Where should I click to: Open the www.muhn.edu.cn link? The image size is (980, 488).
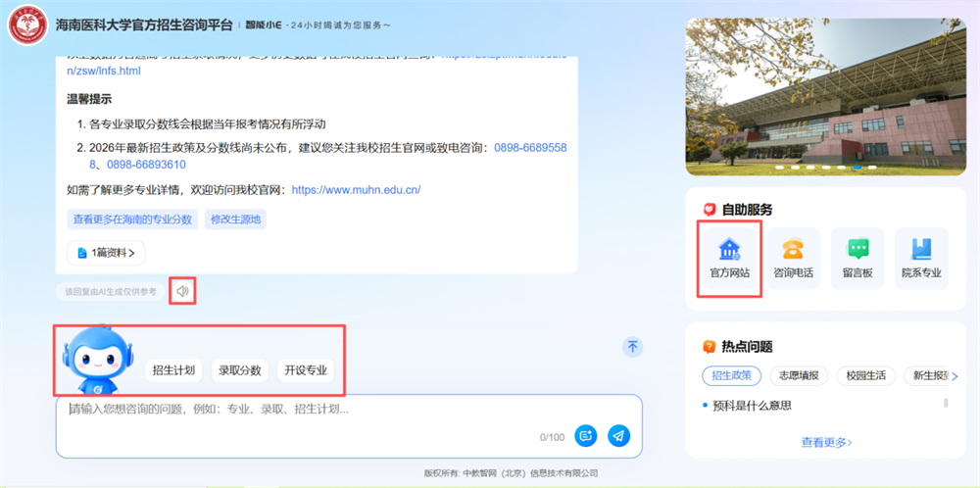[x=356, y=189]
